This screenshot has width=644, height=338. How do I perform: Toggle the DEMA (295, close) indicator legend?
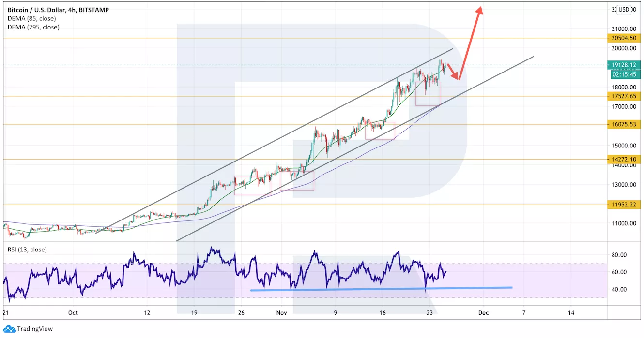pyautogui.click(x=33, y=27)
